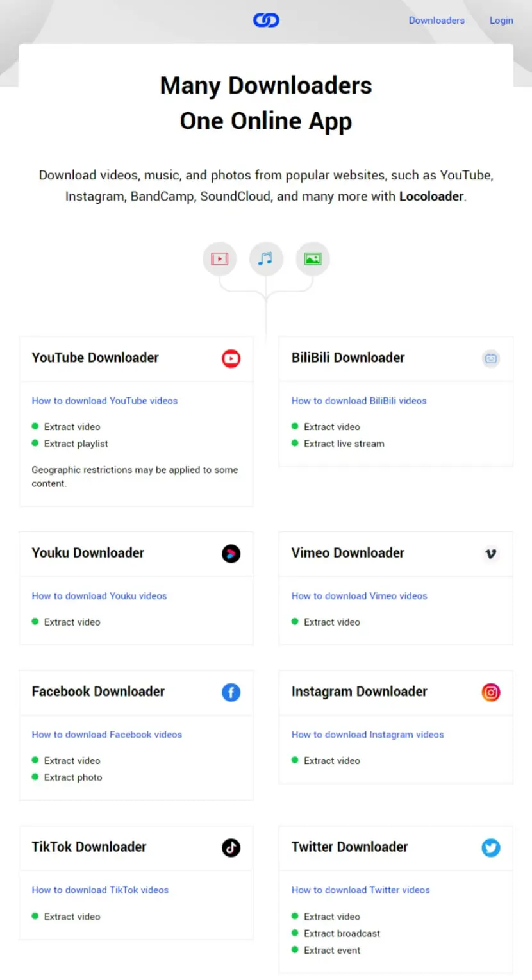Image resolution: width=532 pixels, height=980 pixels.
Task: Click Extract event under Twitter Downloader
Action: click(x=332, y=951)
